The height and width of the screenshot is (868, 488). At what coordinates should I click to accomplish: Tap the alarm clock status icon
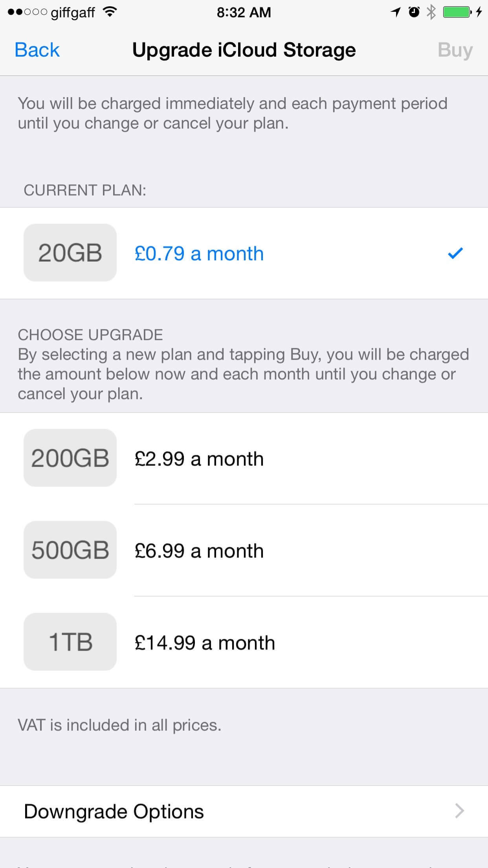[x=414, y=12]
